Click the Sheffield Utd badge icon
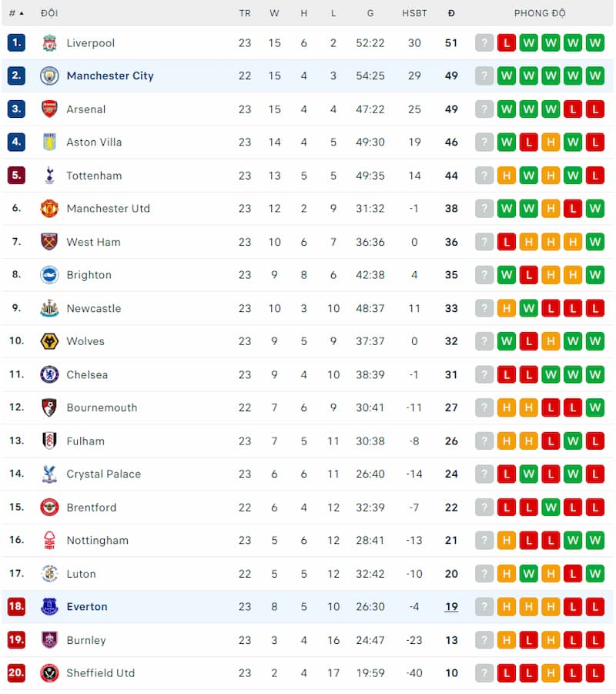 click(x=49, y=672)
